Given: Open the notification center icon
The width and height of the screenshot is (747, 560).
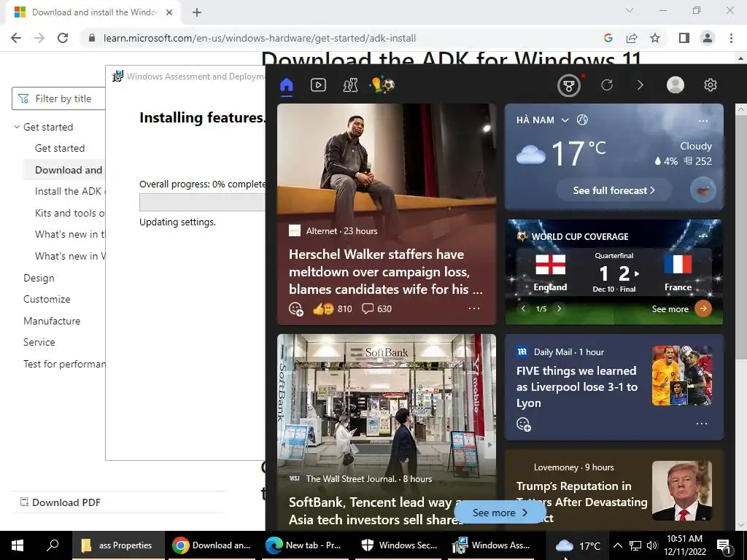Looking at the screenshot, I should 724,545.
